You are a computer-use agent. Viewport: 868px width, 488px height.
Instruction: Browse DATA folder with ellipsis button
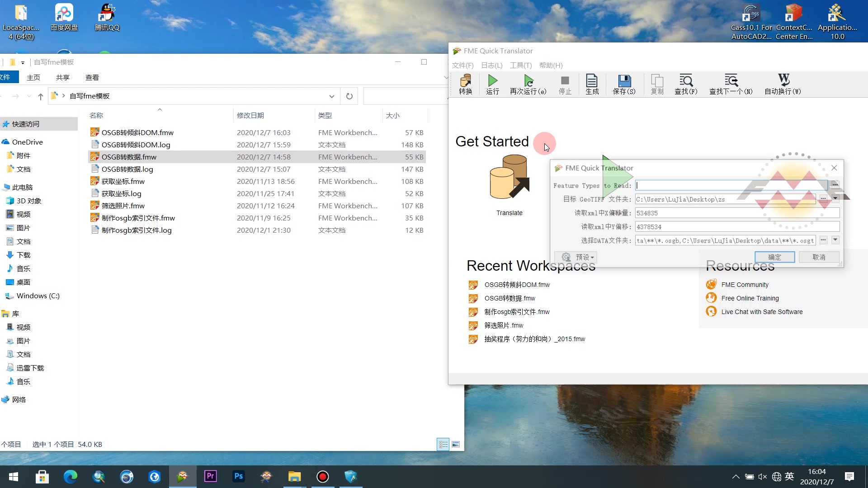823,240
